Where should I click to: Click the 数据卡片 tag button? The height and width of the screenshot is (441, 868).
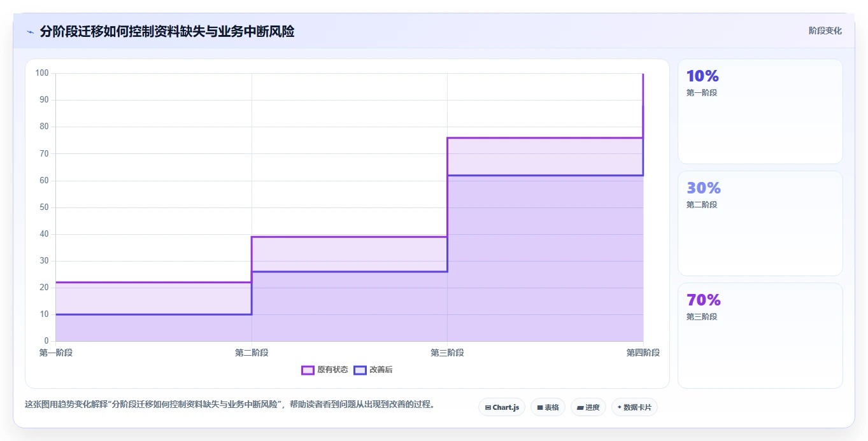pos(634,407)
